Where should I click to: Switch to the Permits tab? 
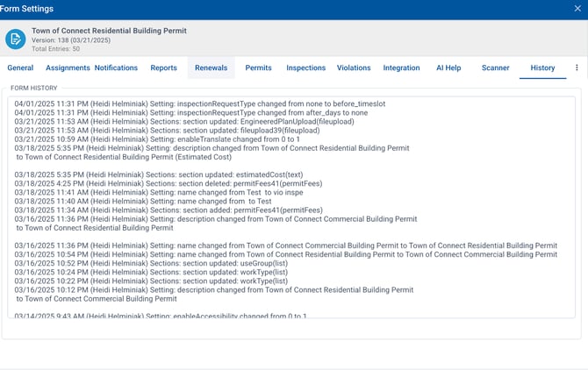pyautogui.click(x=258, y=68)
